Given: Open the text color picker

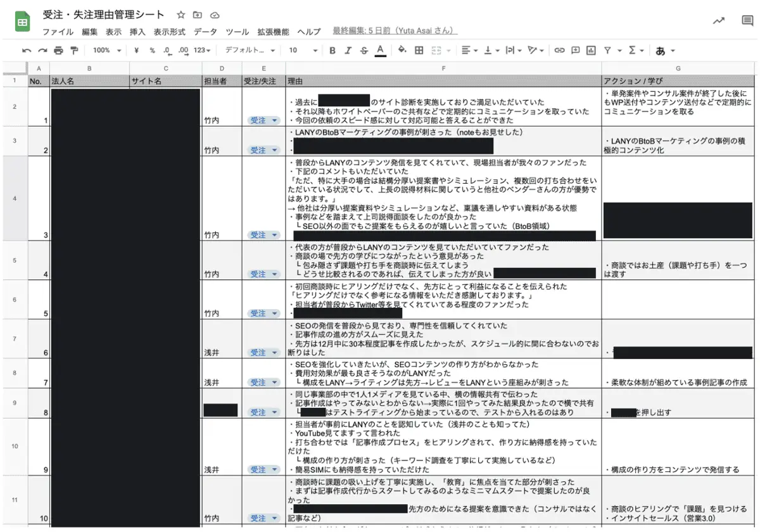Looking at the screenshot, I should point(380,51).
